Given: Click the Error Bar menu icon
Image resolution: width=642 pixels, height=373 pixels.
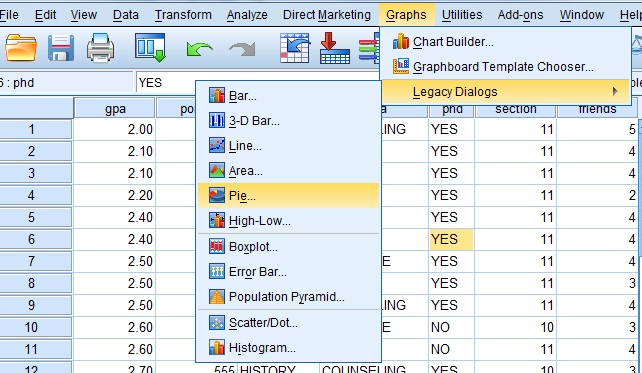Looking at the screenshot, I should [217, 271].
